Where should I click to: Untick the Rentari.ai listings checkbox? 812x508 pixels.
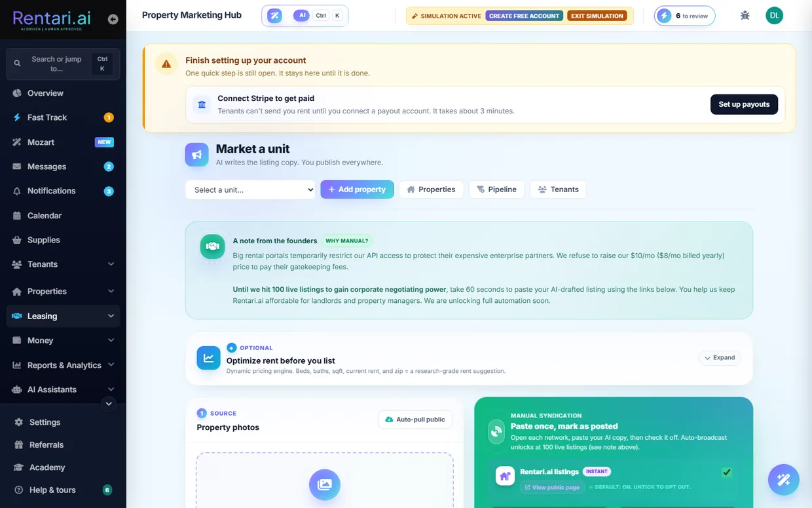click(x=726, y=472)
